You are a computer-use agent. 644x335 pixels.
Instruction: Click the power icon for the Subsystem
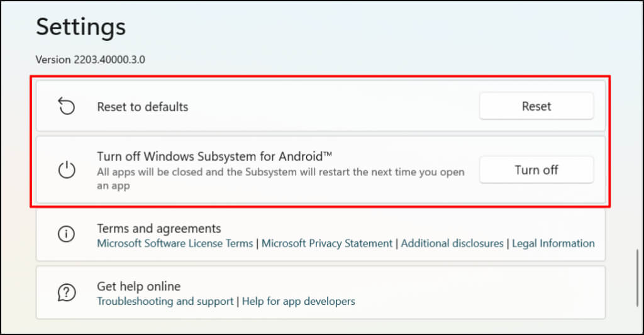point(66,170)
